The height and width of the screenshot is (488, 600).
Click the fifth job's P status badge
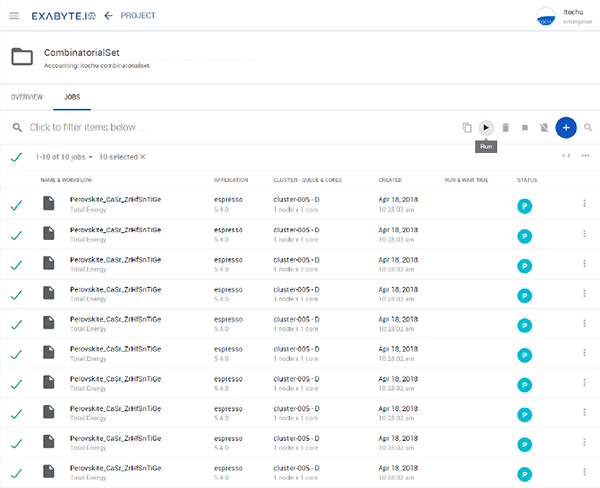525,326
